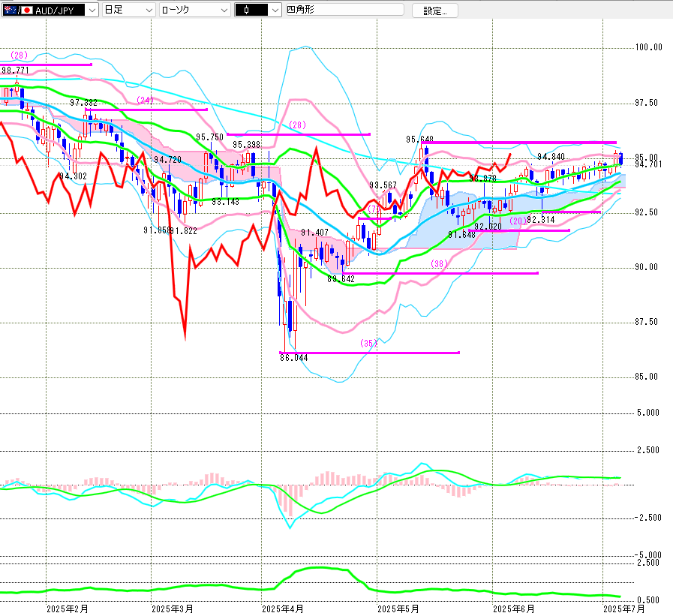Click the 2025年4月 date label
This screenshot has height=616, width=673.
(283, 609)
